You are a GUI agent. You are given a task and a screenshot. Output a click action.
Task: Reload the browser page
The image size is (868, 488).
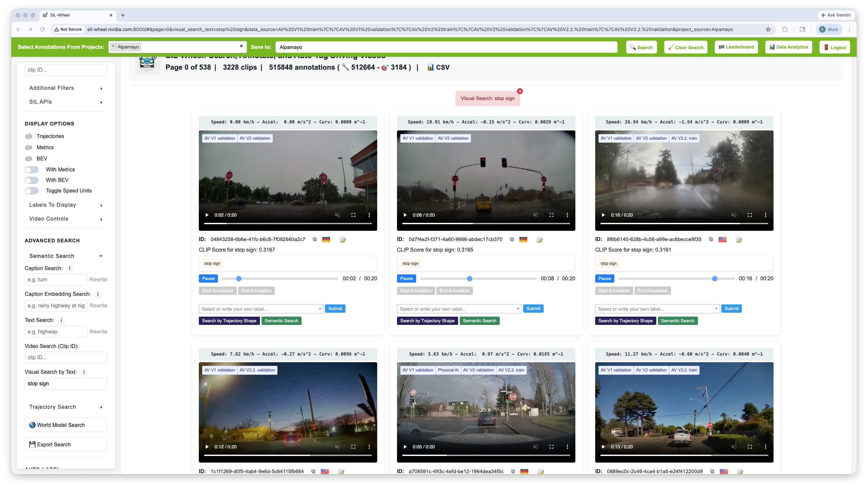coord(42,29)
